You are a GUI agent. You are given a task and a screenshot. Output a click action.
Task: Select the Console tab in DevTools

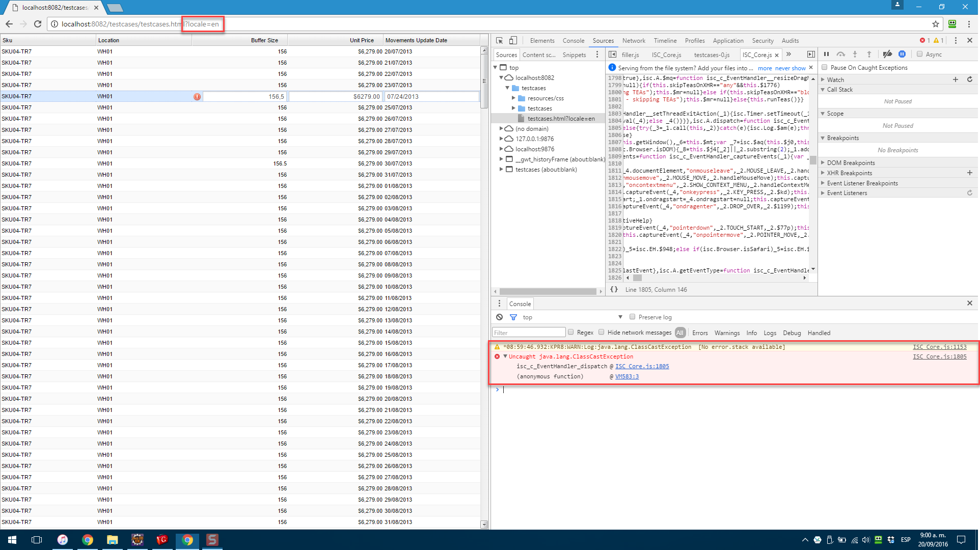[574, 40]
